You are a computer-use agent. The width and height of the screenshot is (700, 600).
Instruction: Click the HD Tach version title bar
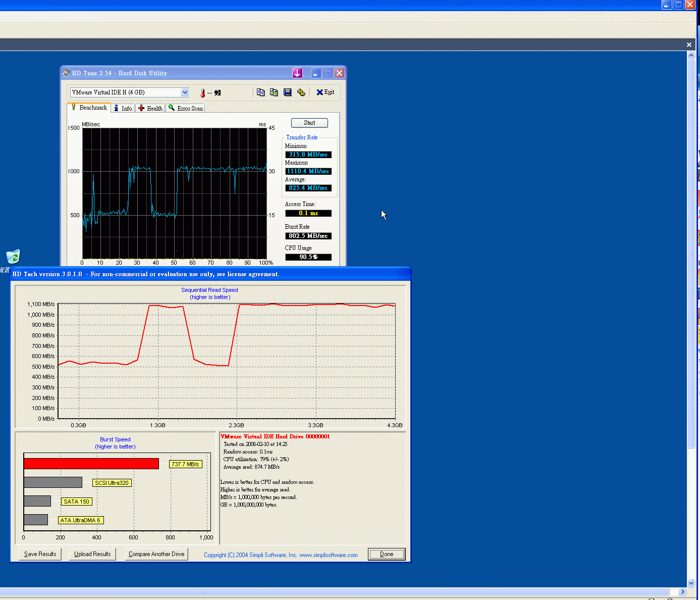(210, 274)
